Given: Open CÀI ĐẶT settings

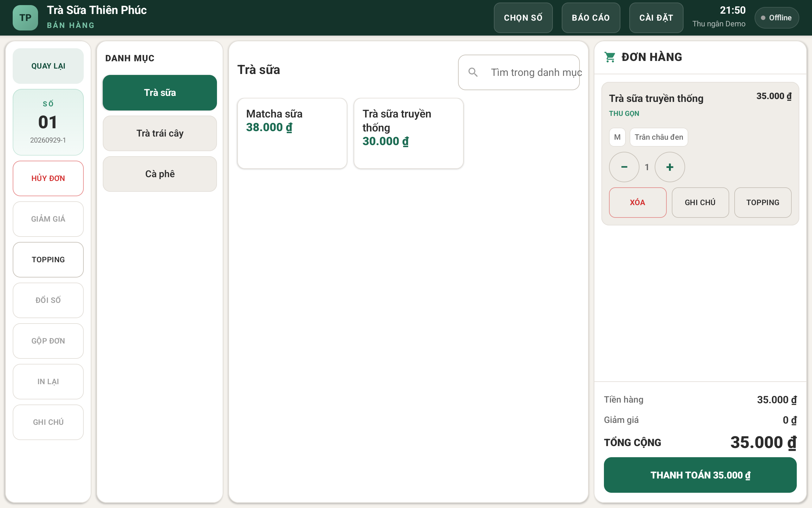Looking at the screenshot, I should pyautogui.click(x=656, y=18).
